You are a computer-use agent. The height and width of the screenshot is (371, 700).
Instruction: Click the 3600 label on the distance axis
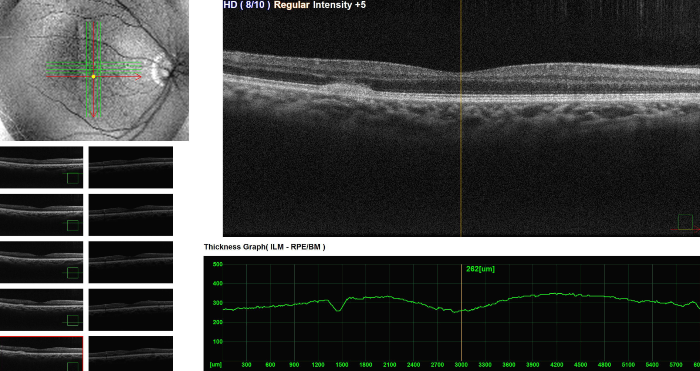(x=509, y=365)
